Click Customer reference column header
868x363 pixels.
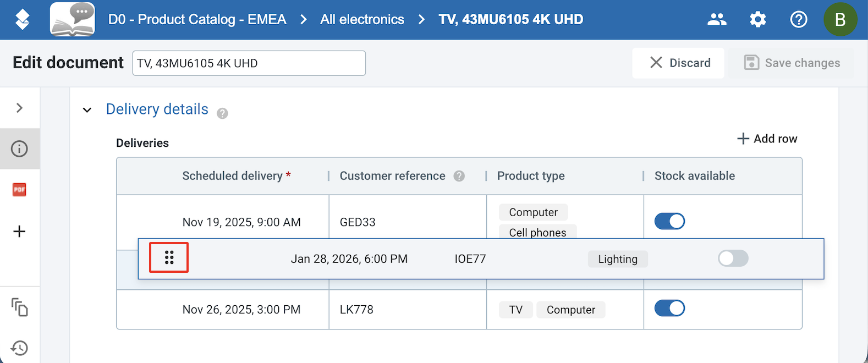393,176
